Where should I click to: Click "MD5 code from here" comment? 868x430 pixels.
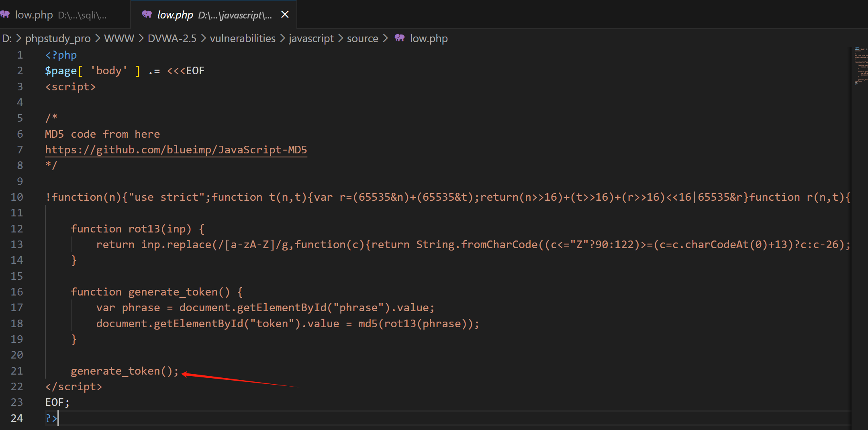(x=102, y=134)
